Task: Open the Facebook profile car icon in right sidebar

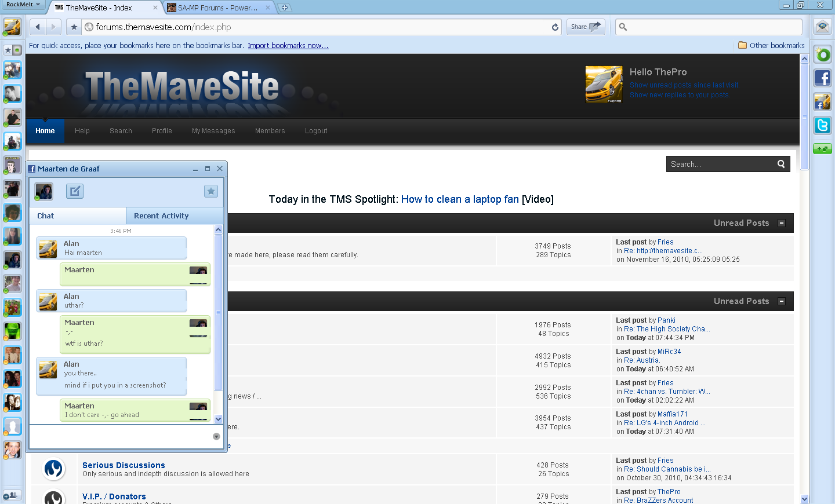Action: pos(822,102)
